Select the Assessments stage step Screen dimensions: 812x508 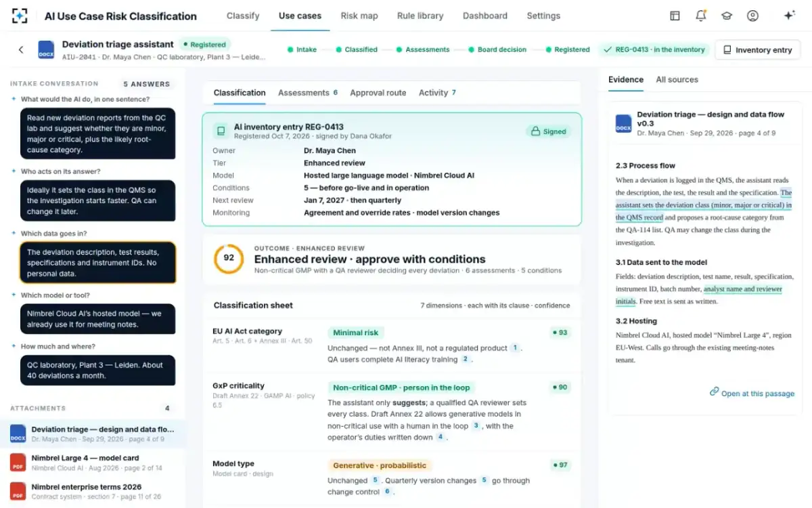click(x=423, y=49)
